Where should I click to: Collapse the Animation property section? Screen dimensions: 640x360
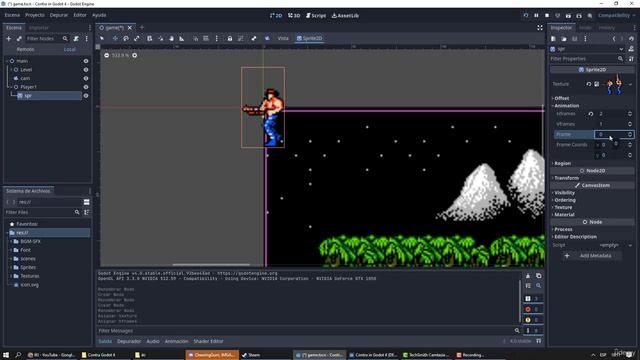566,106
